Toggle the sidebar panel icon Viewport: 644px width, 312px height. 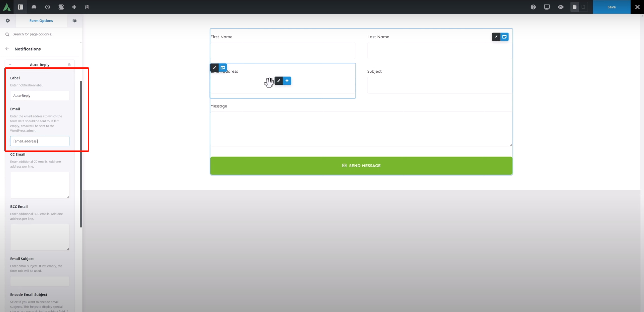20,7
